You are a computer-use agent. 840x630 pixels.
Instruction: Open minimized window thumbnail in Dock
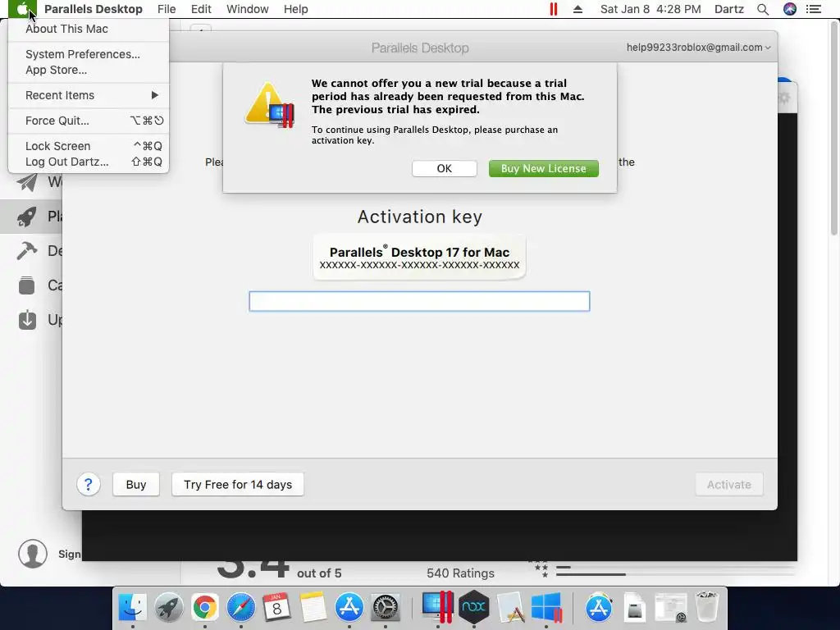click(671, 608)
